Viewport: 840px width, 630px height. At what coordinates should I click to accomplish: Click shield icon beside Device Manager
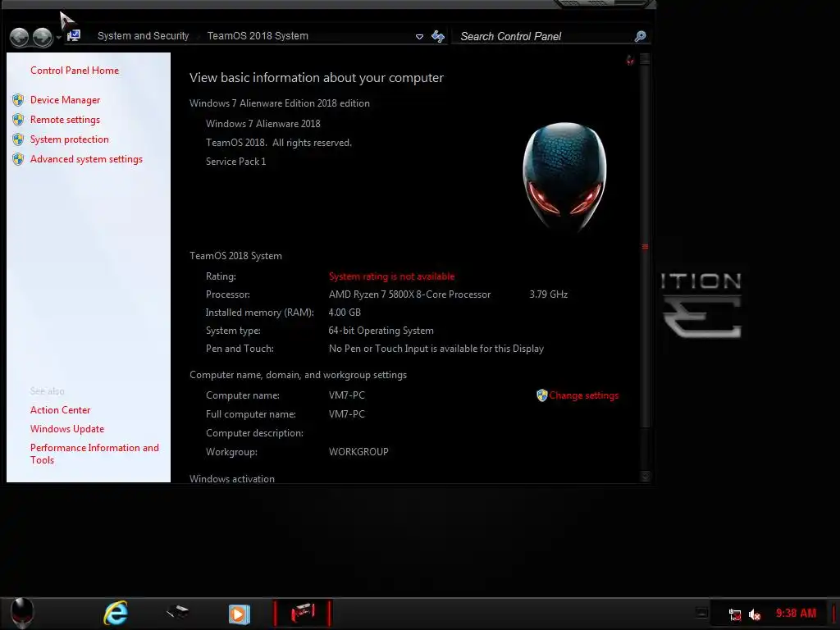pyautogui.click(x=18, y=99)
